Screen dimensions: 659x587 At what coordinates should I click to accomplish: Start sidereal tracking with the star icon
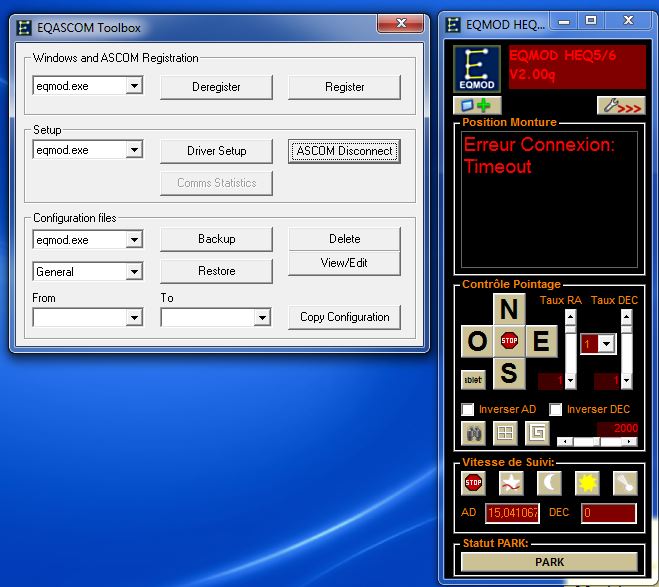pyautogui.click(x=511, y=483)
